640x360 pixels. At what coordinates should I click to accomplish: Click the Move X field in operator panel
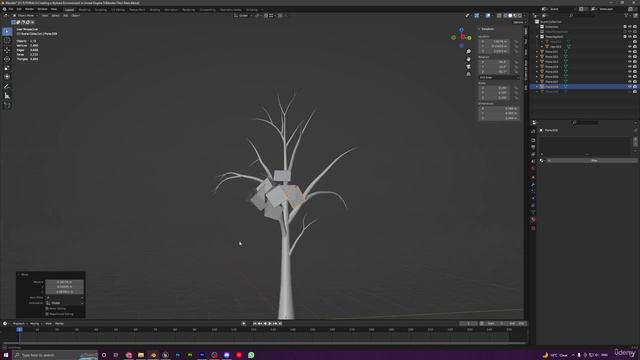pyautogui.click(x=64, y=282)
